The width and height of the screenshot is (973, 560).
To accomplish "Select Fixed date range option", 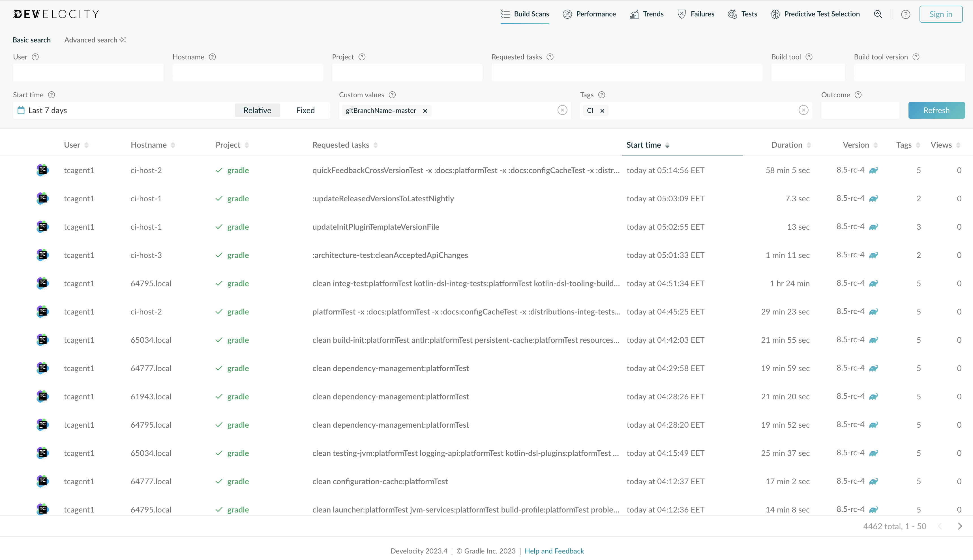I will pos(305,110).
